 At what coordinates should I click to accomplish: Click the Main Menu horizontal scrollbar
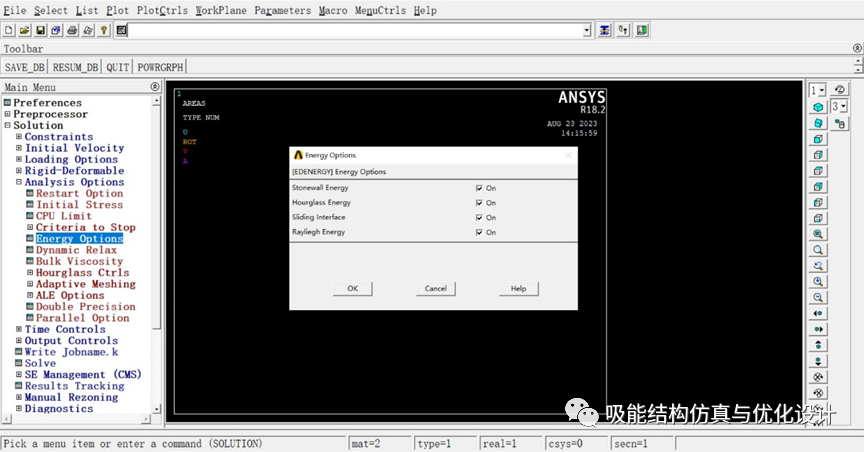click(77, 419)
